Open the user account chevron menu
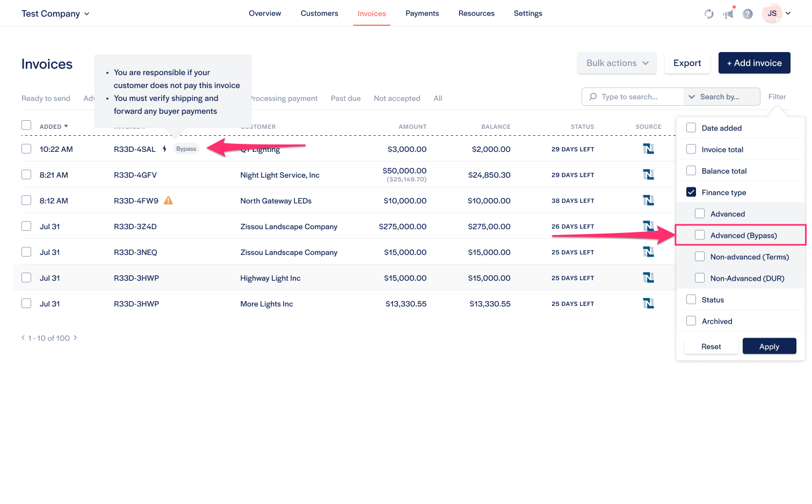 pyautogui.click(x=788, y=13)
